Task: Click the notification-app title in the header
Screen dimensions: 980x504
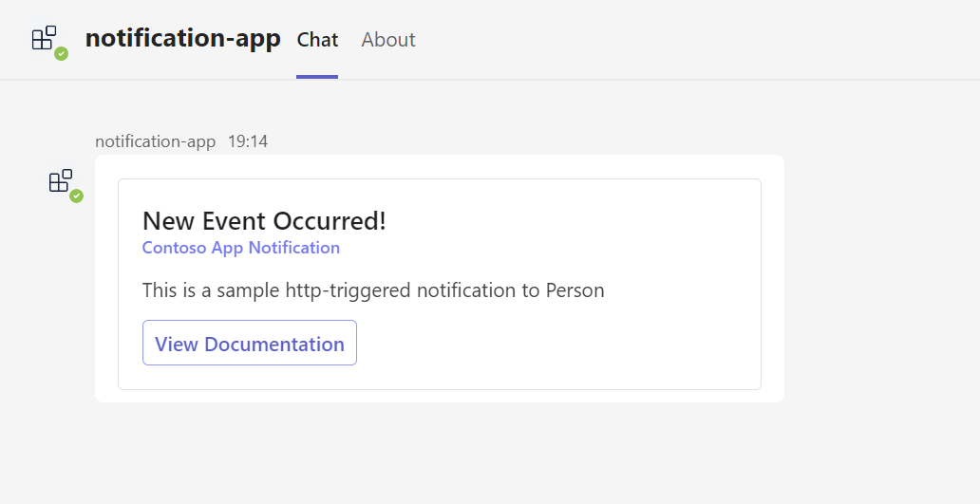Action: point(182,38)
